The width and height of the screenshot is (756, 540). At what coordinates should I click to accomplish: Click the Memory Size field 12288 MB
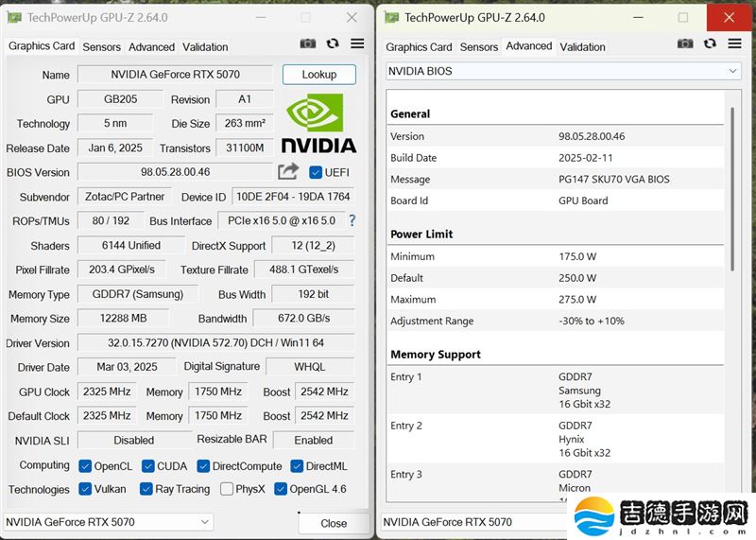(124, 318)
